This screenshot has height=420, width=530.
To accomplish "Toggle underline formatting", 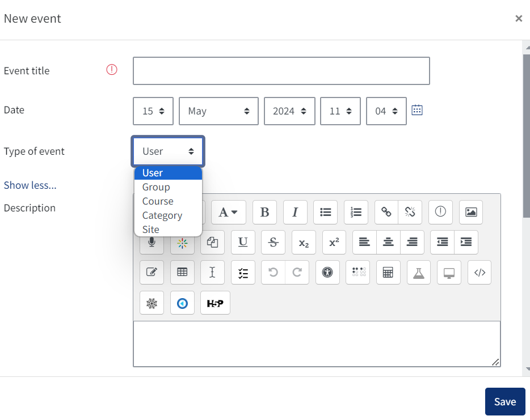I will click(x=243, y=243).
